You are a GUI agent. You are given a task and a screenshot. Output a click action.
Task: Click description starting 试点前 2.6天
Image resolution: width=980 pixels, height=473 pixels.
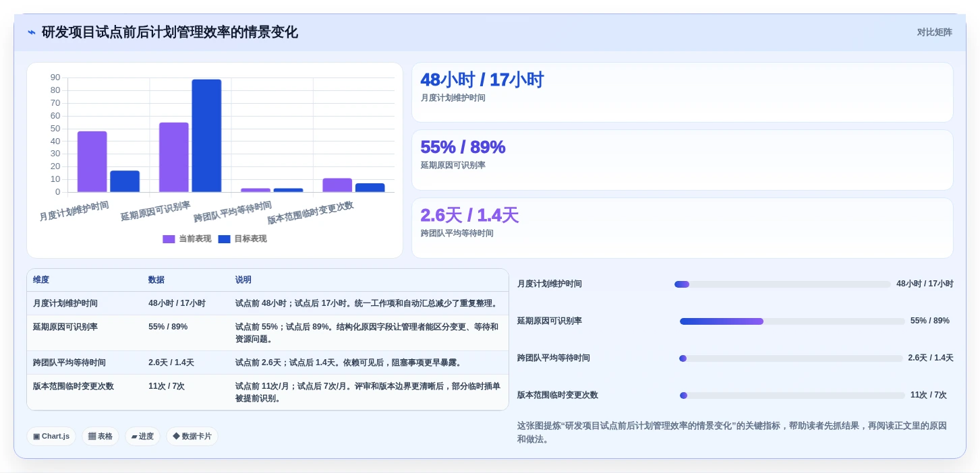pyautogui.click(x=369, y=362)
